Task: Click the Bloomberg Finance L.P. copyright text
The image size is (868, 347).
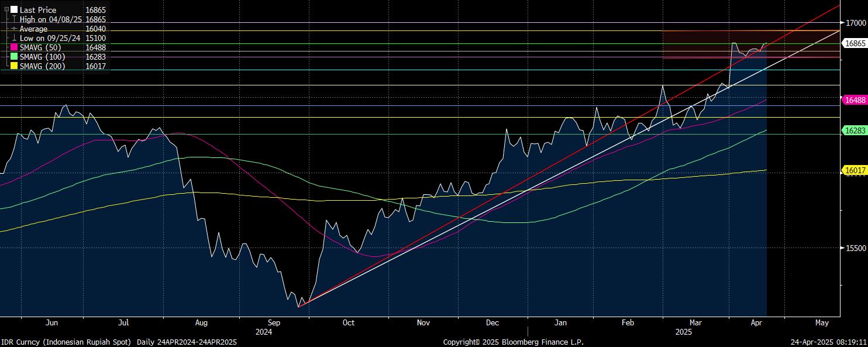Action: (x=513, y=342)
